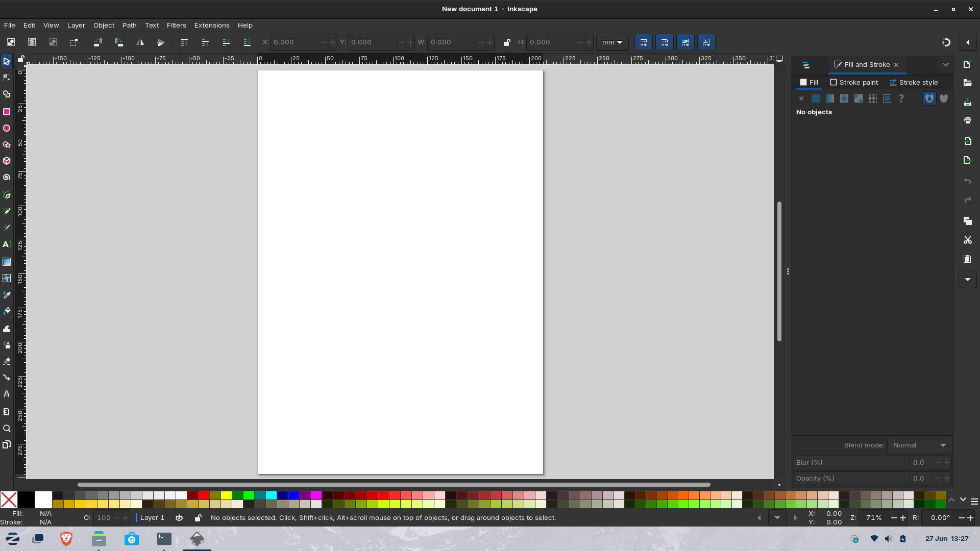
Task: Expand commands bar overflow arrow
Action: point(967,280)
